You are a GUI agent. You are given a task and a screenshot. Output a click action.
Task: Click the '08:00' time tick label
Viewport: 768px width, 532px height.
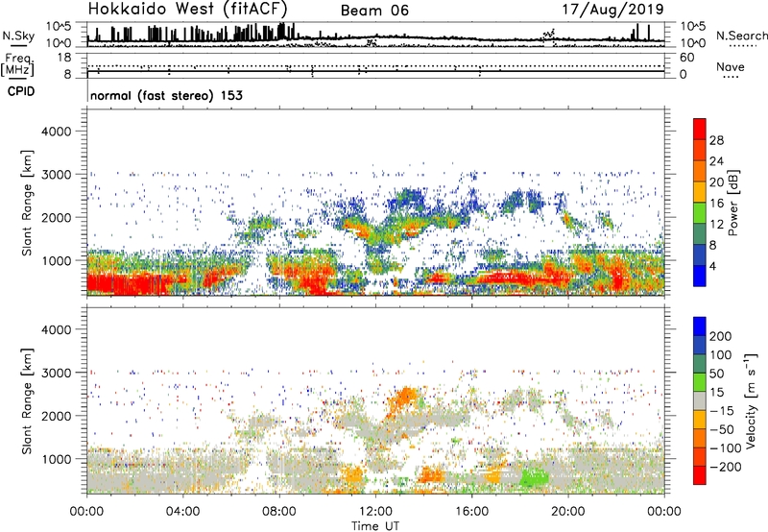point(279,512)
